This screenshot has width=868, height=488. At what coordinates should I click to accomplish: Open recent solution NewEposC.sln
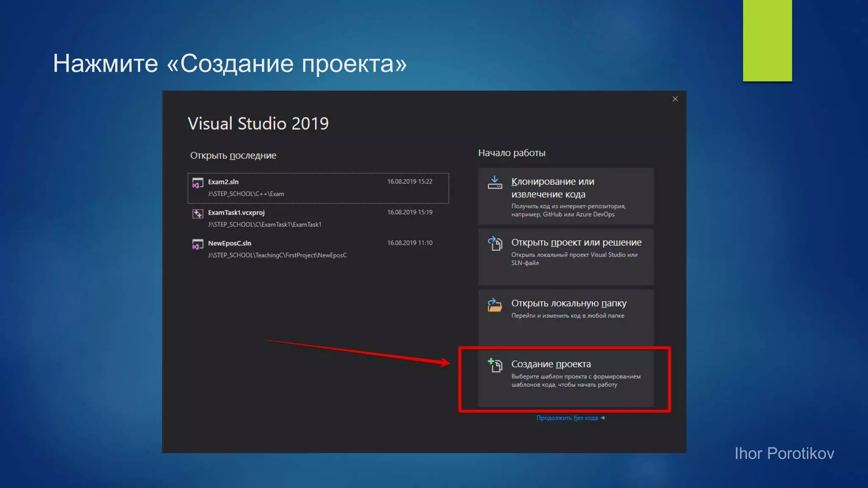318,249
